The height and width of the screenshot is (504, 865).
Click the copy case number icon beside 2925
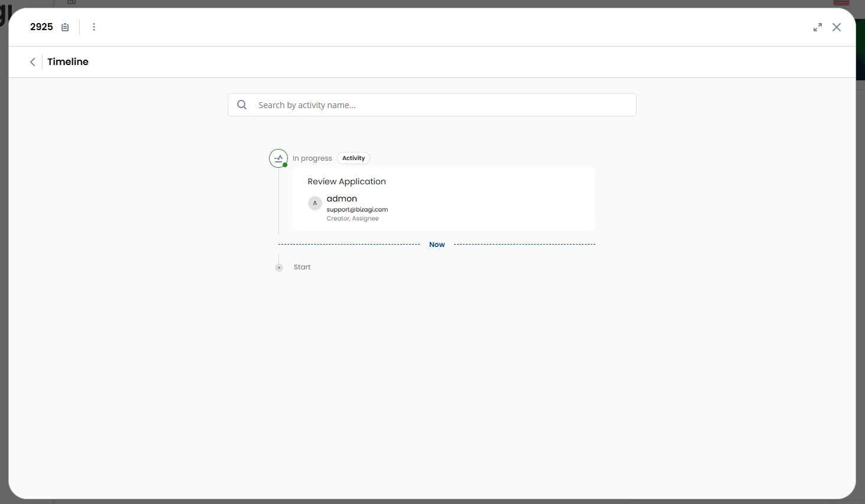click(x=65, y=27)
